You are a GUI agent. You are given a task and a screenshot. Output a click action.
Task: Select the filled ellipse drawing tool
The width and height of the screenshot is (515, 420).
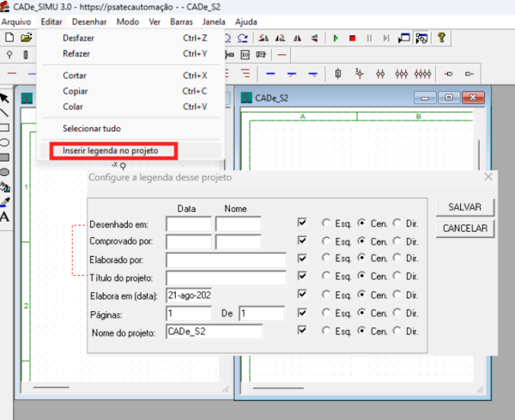tap(4, 172)
